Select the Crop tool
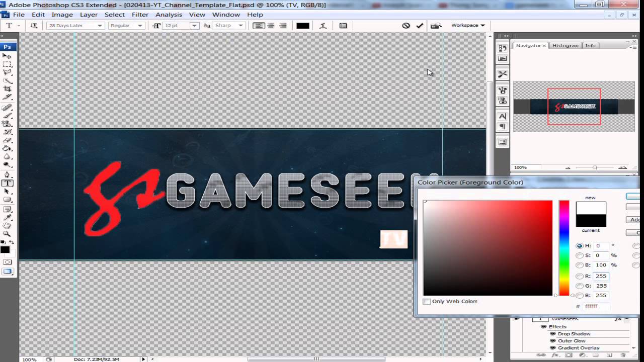The height and width of the screenshot is (362, 644). [7, 88]
